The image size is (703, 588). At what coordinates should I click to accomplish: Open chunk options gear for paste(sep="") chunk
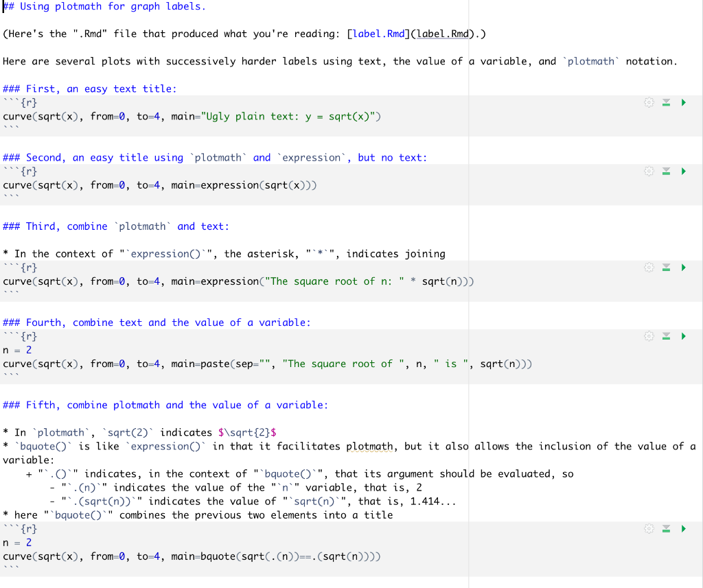point(649,336)
